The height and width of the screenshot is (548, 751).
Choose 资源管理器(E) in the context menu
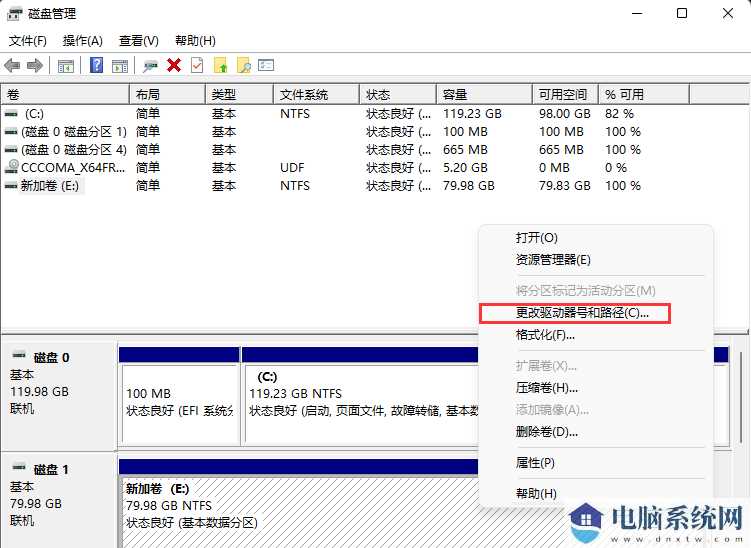553,260
